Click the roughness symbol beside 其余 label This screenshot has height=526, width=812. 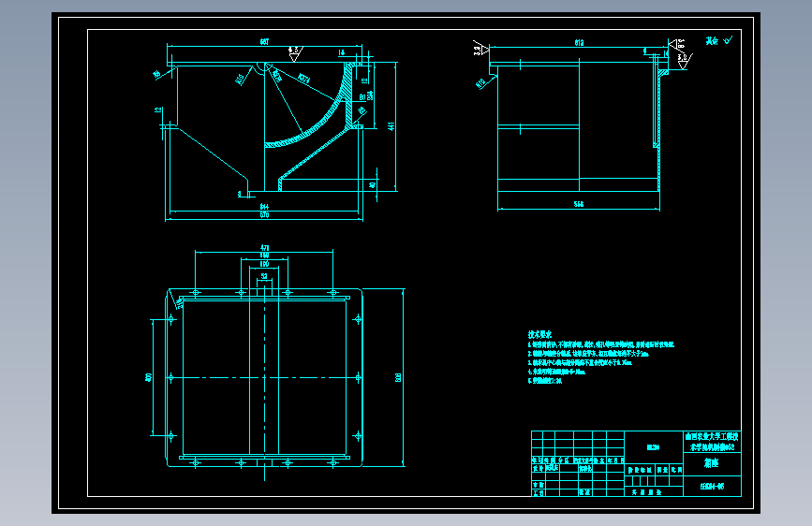(x=728, y=40)
